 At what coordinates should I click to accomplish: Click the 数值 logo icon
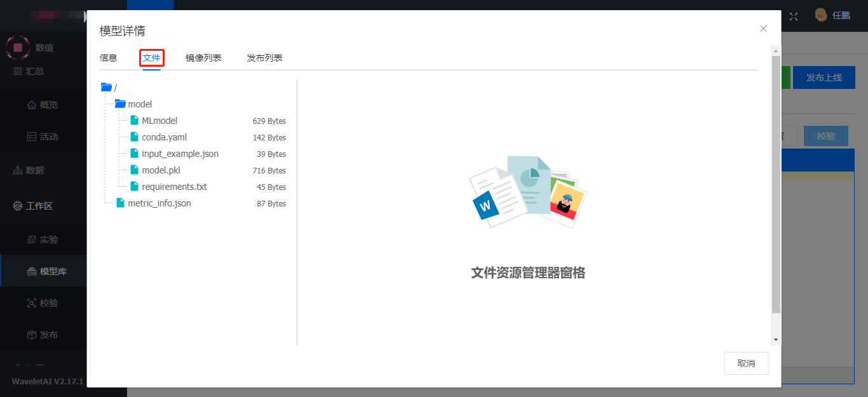point(18,48)
